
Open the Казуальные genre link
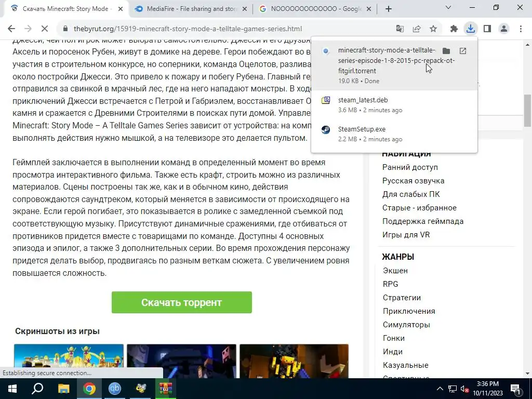tap(405, 365)
